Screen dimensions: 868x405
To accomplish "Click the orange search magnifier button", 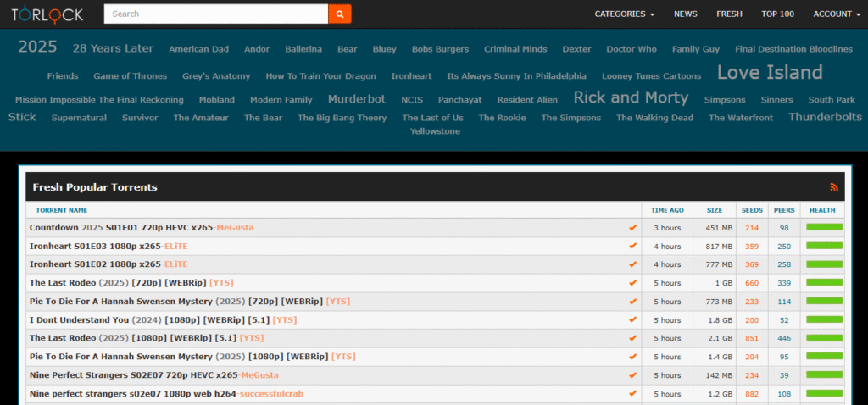I will point(340,14).
